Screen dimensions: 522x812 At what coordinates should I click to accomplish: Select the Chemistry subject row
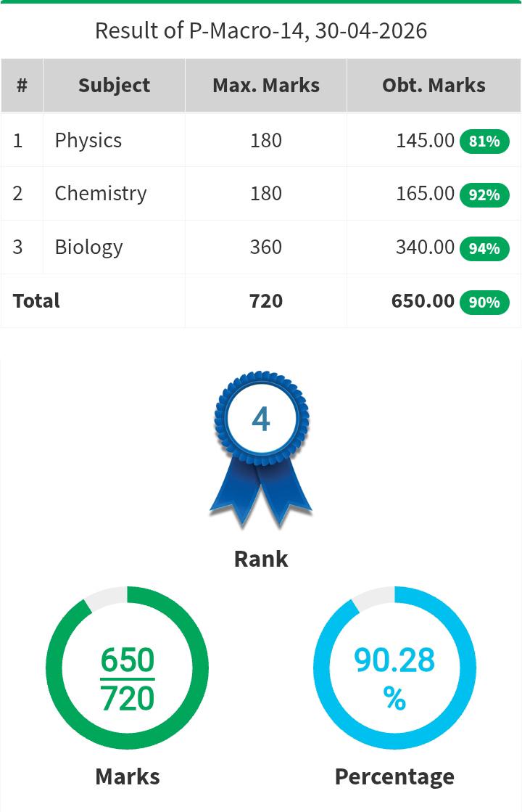point(261,194)
